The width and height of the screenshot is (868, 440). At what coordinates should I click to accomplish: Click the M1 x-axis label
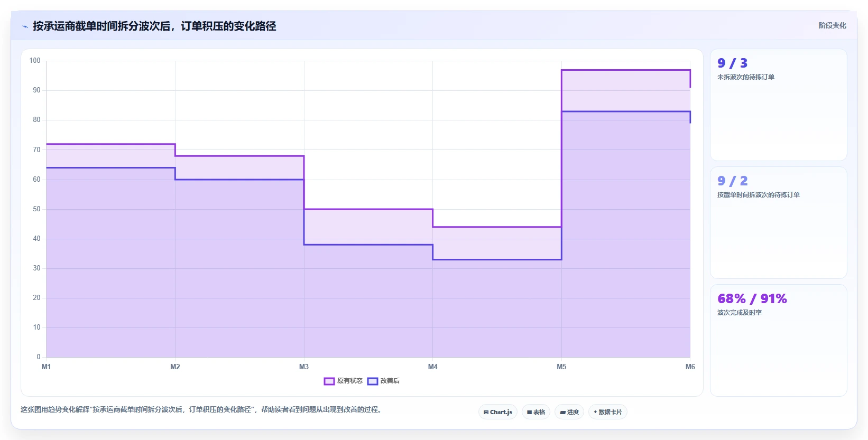point(47,367)
